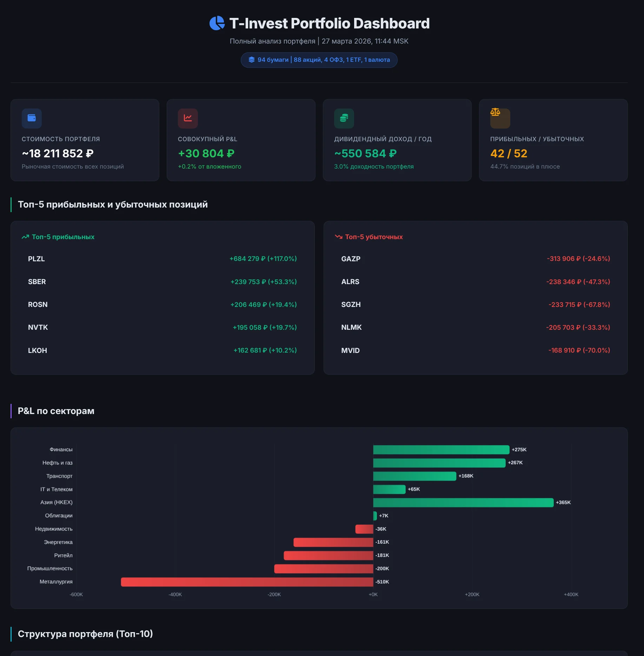
Task: Click the Транспорт sector label
Action: [x=59, y=476]
